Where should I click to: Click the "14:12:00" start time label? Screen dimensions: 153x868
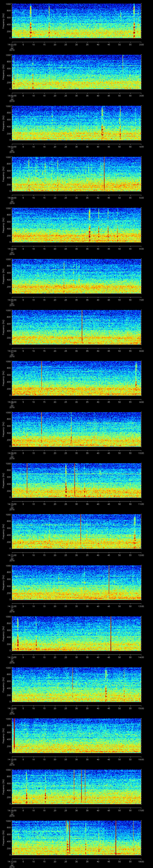click(x=12, y=606)
